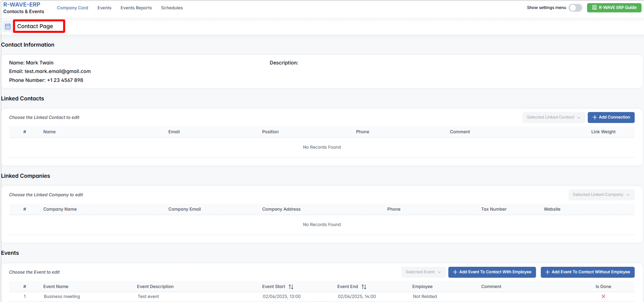This screenshot has width=644, height=302.
Task: Click plus icon on Add Event With Employee
Action: click(455, 272)
